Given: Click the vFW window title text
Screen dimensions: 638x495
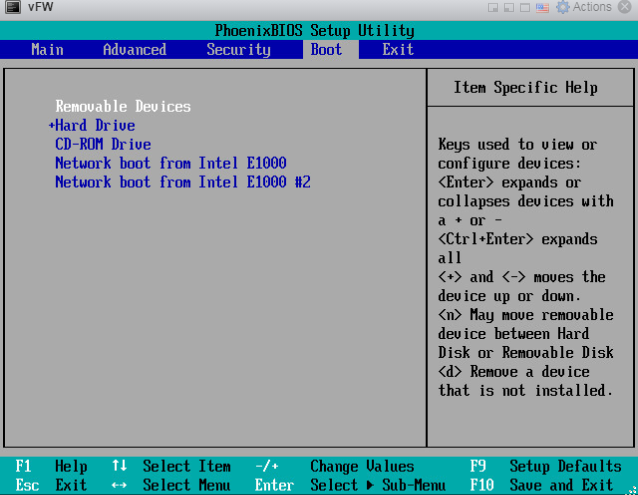Looking at the screenshot, I should tap(40, 7).
